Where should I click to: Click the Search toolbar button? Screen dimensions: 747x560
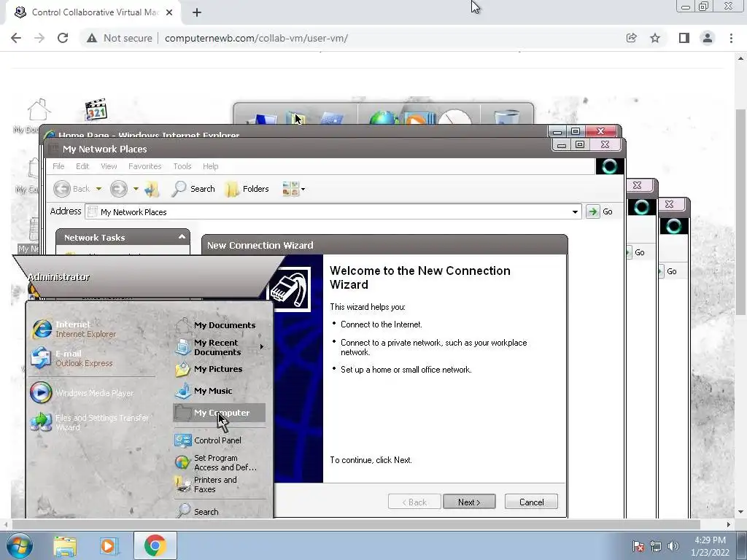click(193, 189)
